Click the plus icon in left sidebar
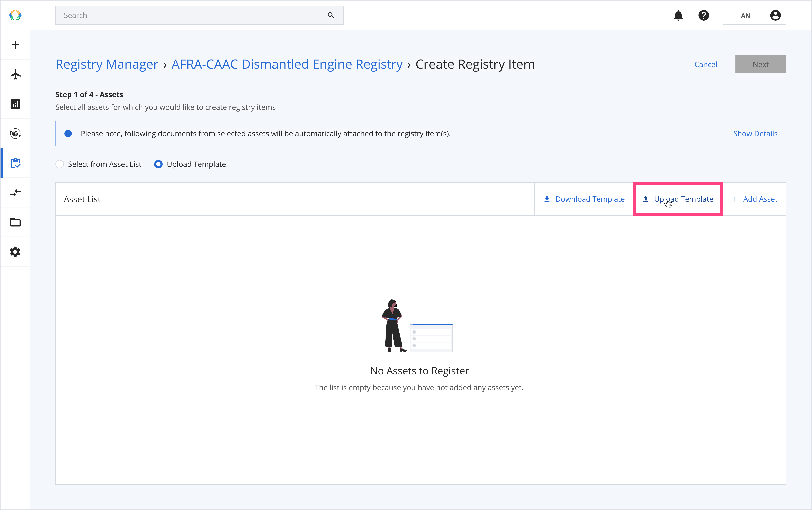 [15, 45]
